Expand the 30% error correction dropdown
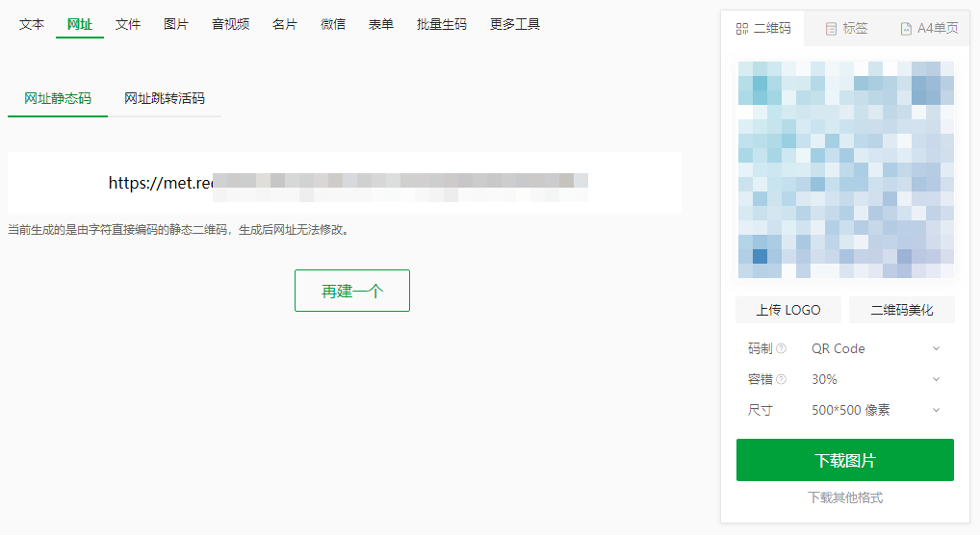 pyautogui.click(x=876, y=379)
